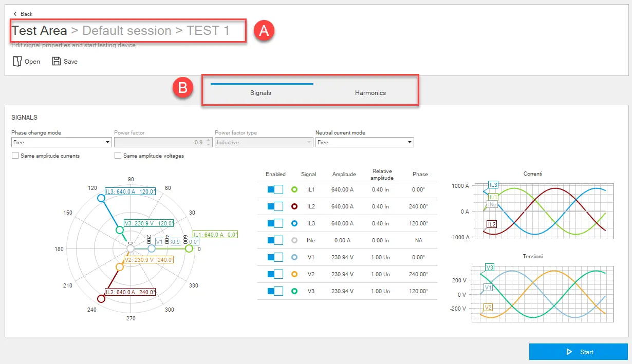This screenshot has height=364, width=632.
Task: Click the V3 amplitude value 230.94 V
Action: [x=342, y=291]
